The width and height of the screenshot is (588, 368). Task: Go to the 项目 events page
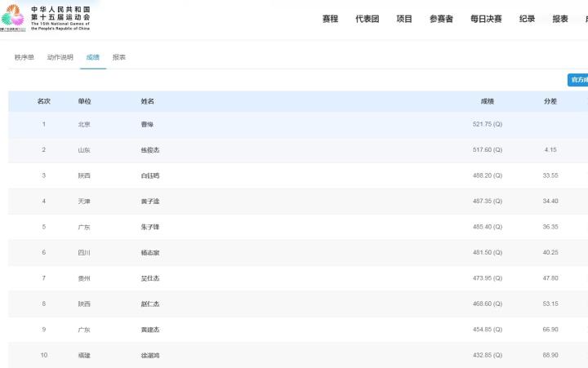click(404, 19)
